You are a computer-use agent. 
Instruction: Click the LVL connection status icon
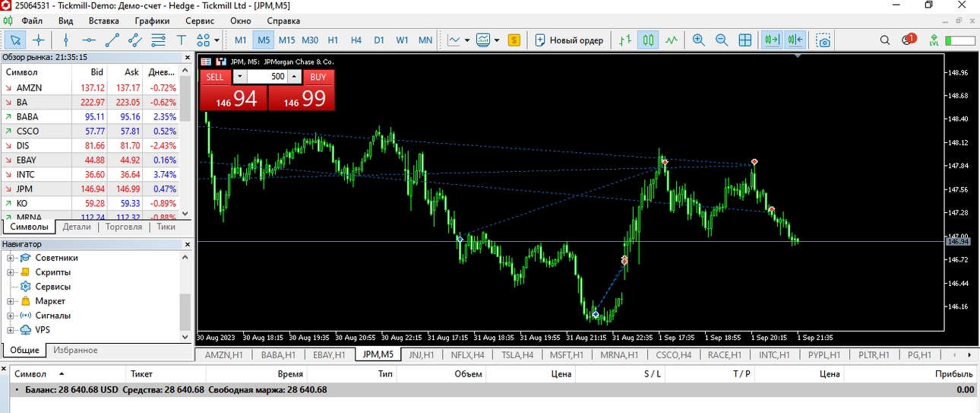934,40
